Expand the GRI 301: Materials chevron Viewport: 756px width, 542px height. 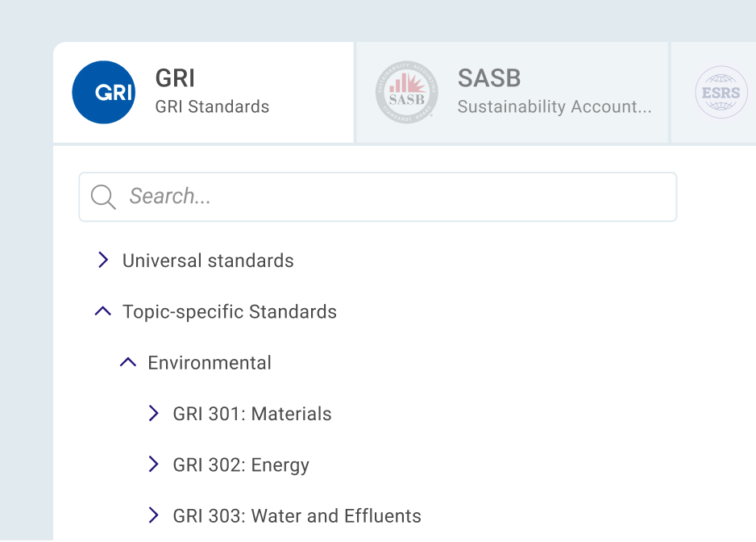pyautogui.click(x=153, y=414)
